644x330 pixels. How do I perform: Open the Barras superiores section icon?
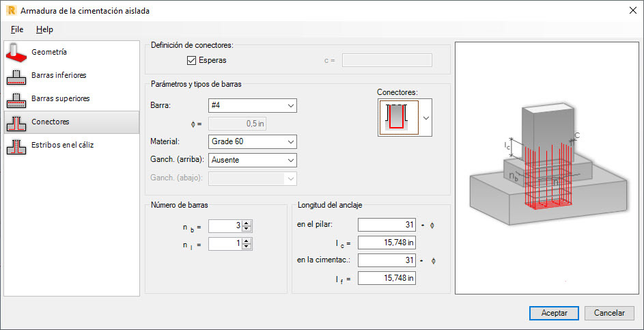(16, 99)
